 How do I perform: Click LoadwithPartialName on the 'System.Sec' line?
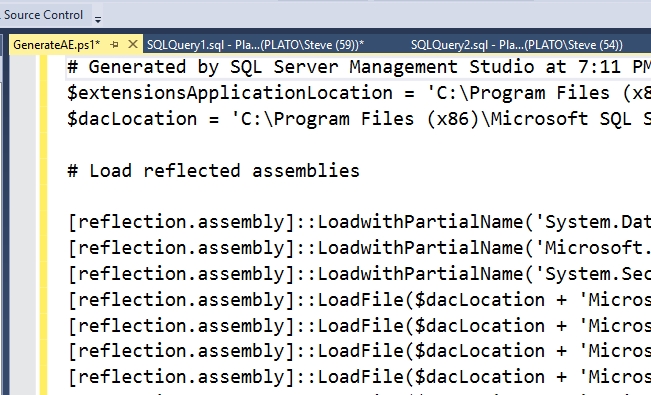pyautogui.click(x=420, y=274)
